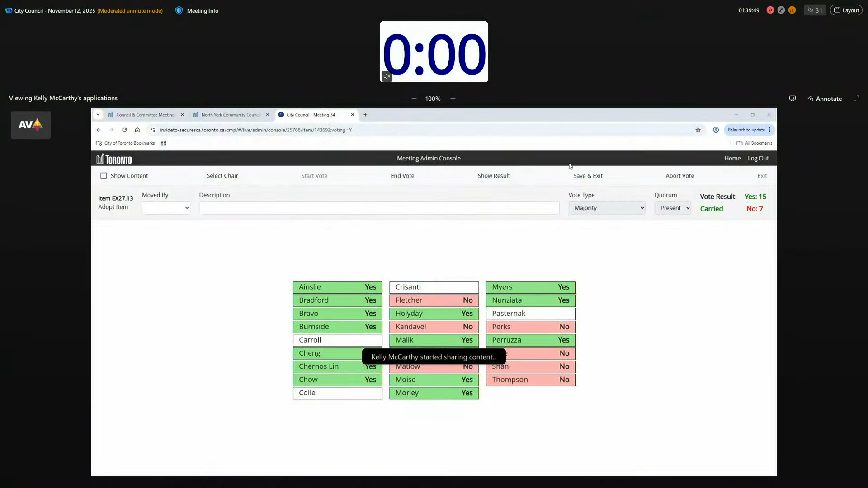This screenshot has width=868, height=488.
Task: Select Home in the Meeting Admin Console
Action: click(732, 158)
